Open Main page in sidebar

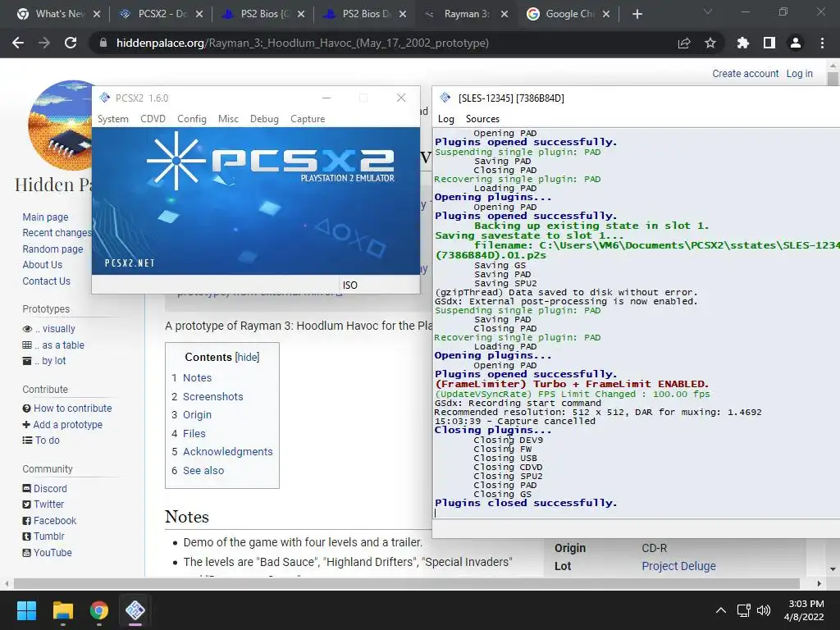pyautogui.click(x=45, y=217)
